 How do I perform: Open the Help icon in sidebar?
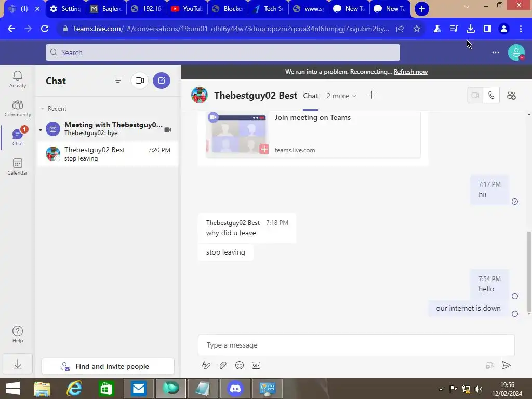coord(17,334)
